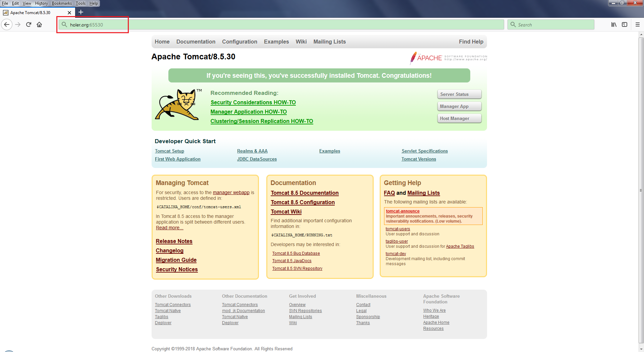Open a new browser tab

[81, 12]
